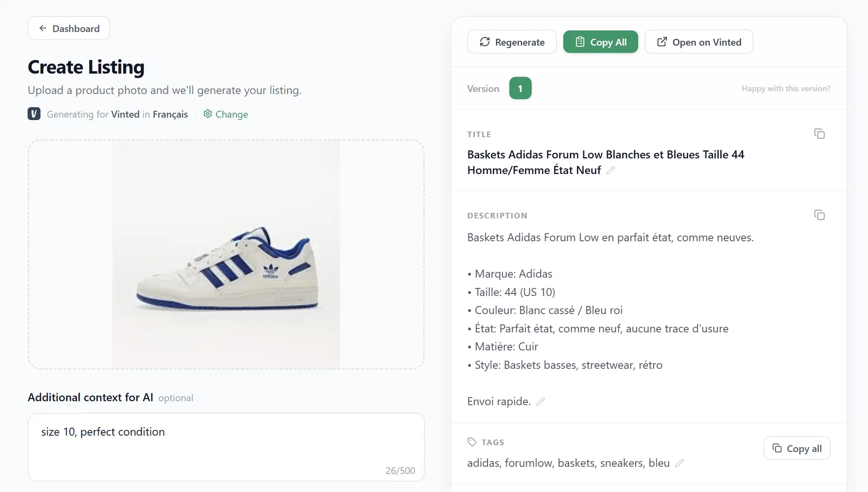Copy All listing content

tap(601, 42)
